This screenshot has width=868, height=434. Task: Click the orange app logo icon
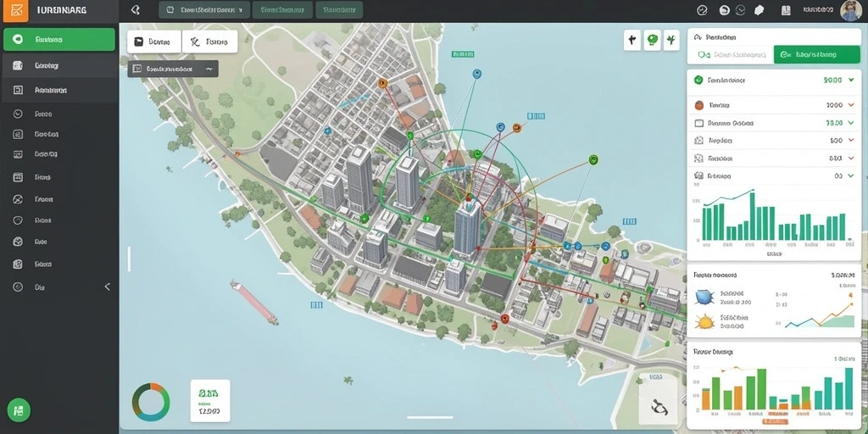click(x=15, y=10)
